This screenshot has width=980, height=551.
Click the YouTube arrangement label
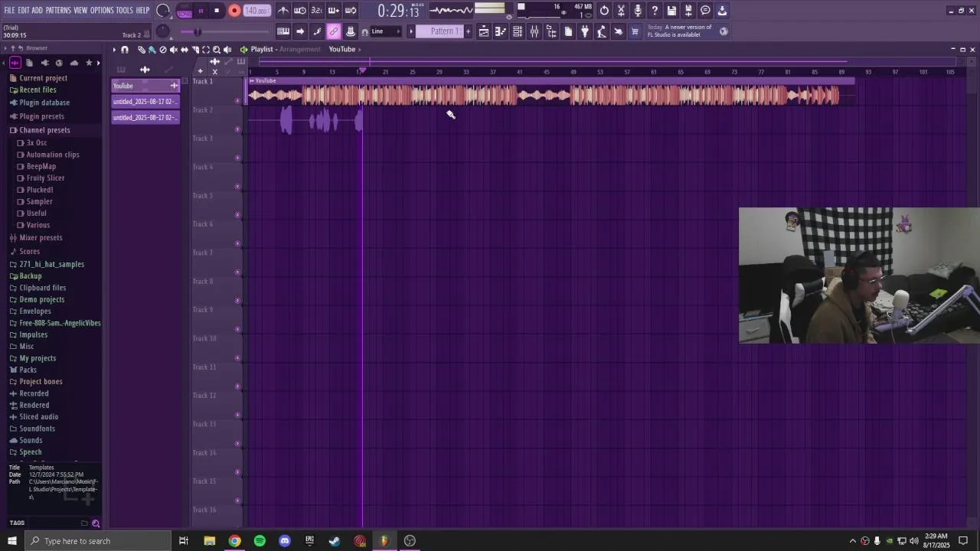tap(342, 49)
